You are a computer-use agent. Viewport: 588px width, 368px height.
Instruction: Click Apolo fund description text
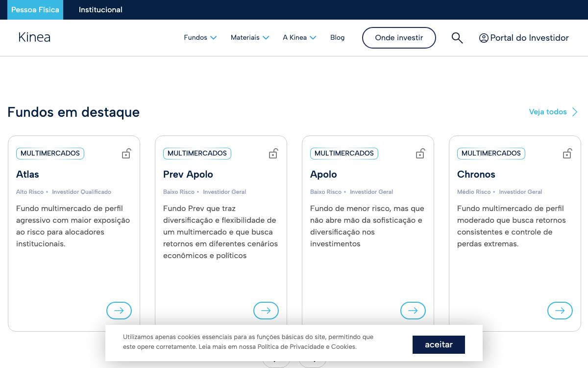coord(367,226)
